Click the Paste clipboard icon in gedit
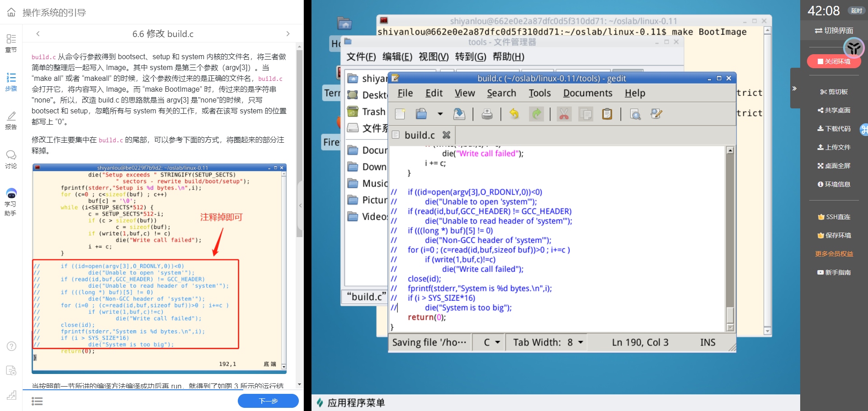This screenshot has width=868, height=411. coord(607,114)
